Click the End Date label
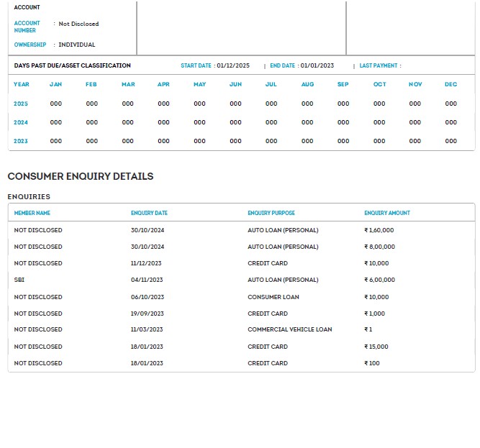480x448 pixels. [x=283, y=65]
